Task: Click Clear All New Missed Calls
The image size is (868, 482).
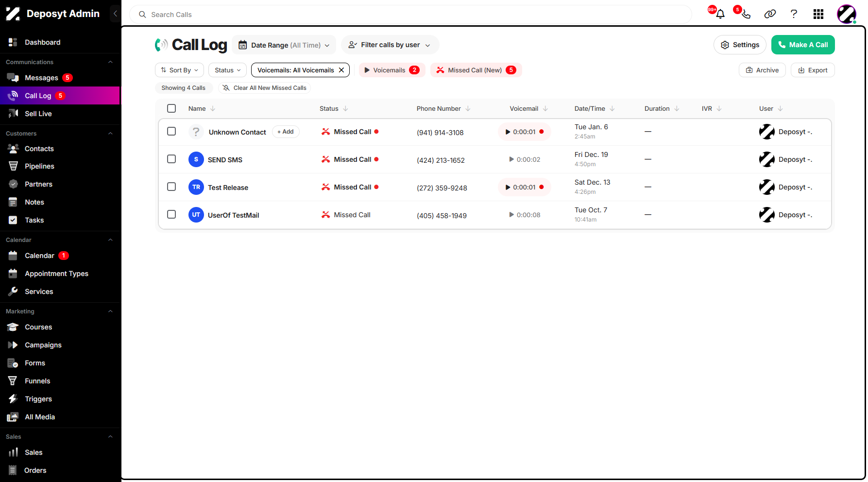Action: (x=264, y=88)
